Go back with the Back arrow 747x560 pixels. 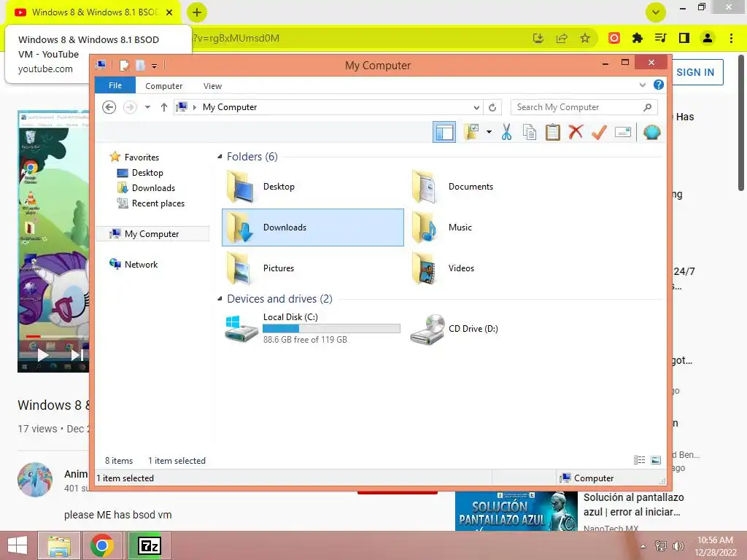click(109, 107)
